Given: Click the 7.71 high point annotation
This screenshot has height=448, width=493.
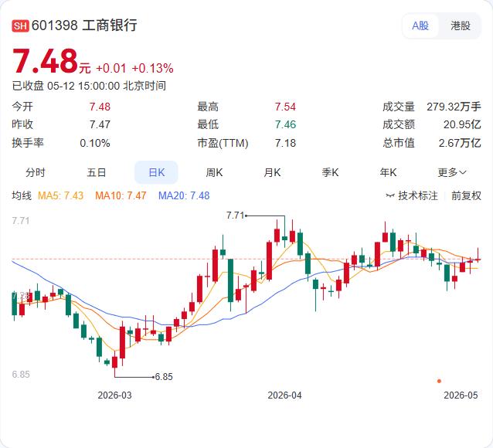Looking at the screenshot, I should (x=235, y=216).
